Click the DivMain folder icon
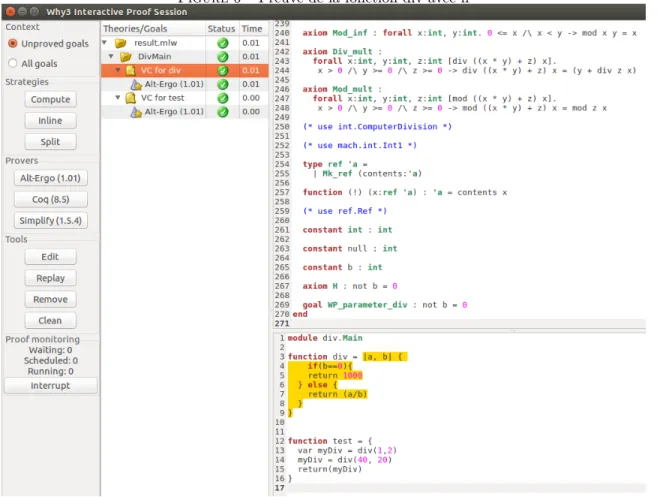 click(126, 57)
